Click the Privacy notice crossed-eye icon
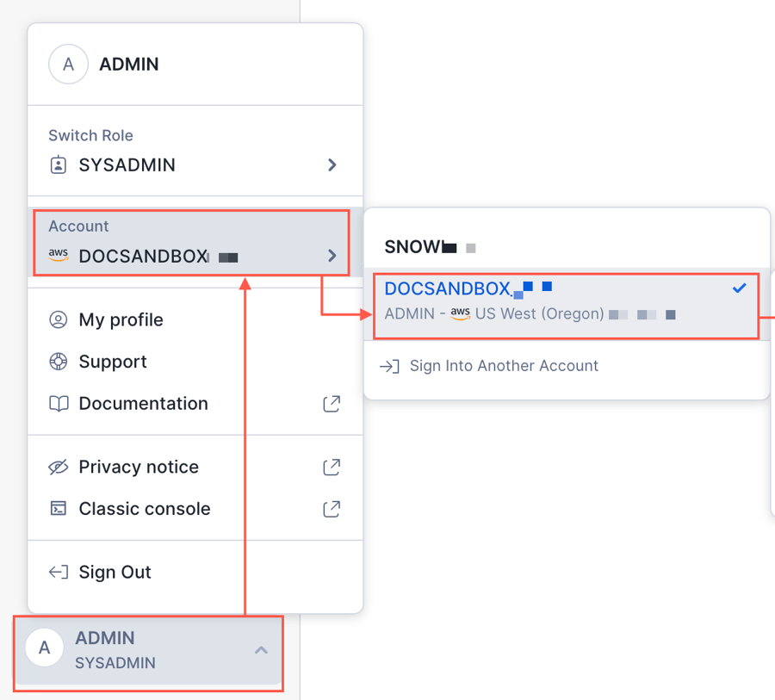Image resolution: width=775 pixels, height=700 pixels. (x=58, y=468)
